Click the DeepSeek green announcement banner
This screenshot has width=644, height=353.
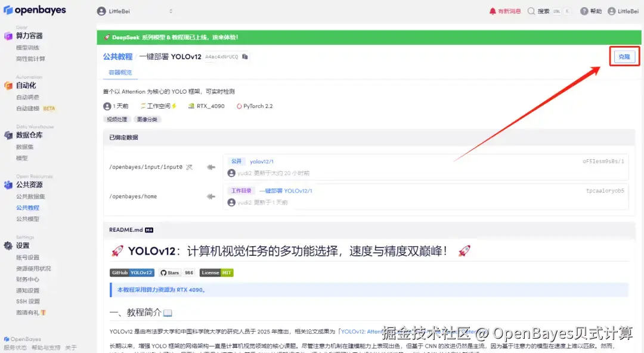[x=369, y=37]
